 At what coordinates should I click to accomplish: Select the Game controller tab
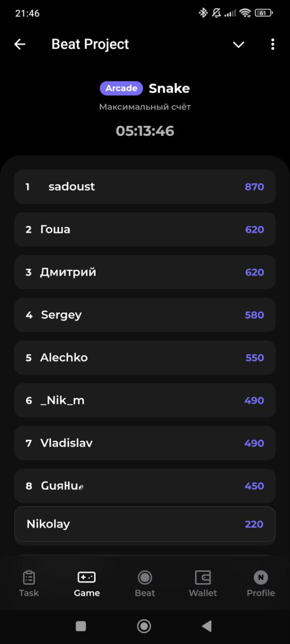coord(87,583)
